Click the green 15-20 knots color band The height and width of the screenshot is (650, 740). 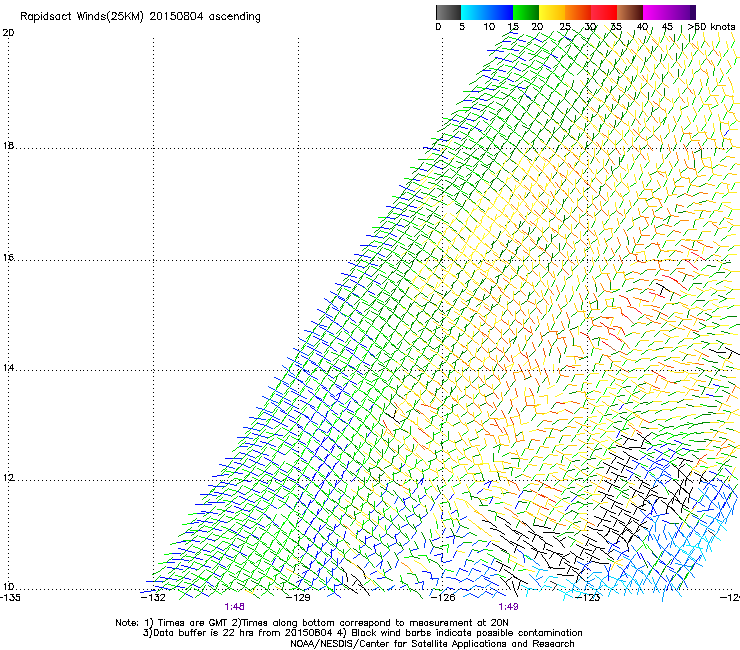(526, 12)
